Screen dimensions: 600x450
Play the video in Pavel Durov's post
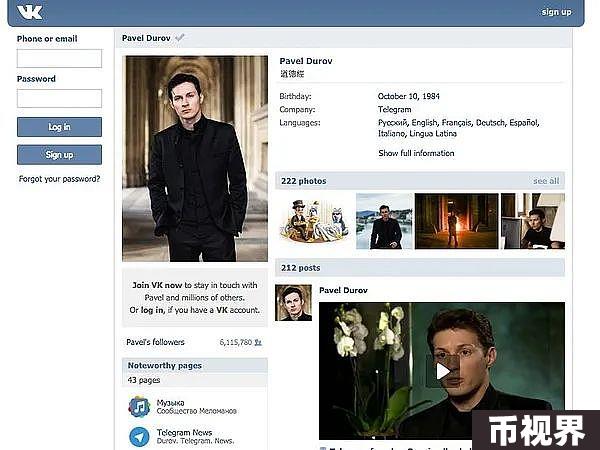[x=443, y=371]
